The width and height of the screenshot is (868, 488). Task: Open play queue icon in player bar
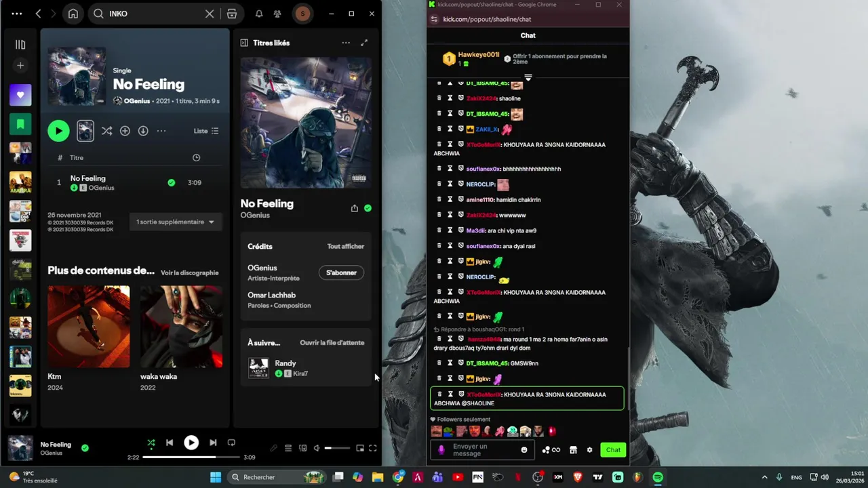(288, 448)
